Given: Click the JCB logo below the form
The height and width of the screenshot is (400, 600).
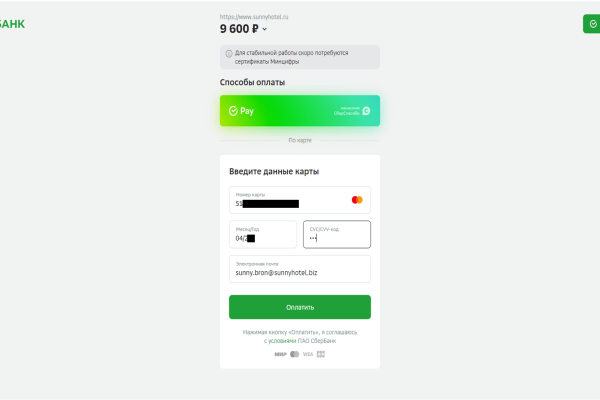Looking at the screenshot, I should point(321,353).
